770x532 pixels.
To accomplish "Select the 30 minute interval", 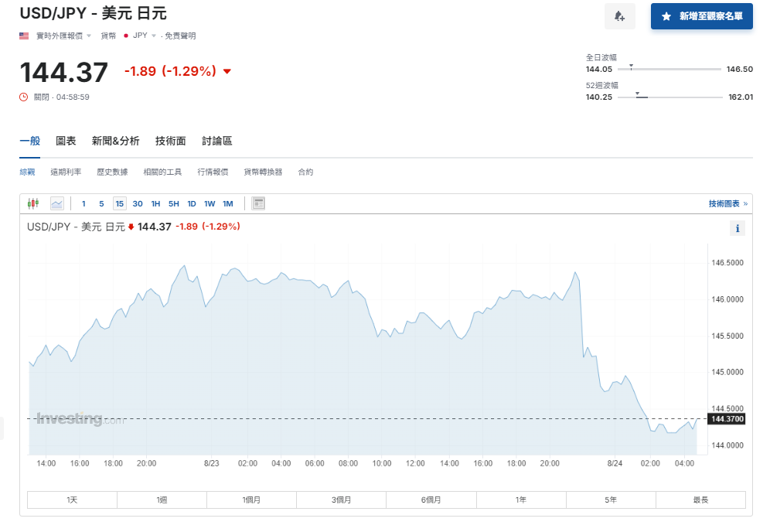I will [138, 203].
